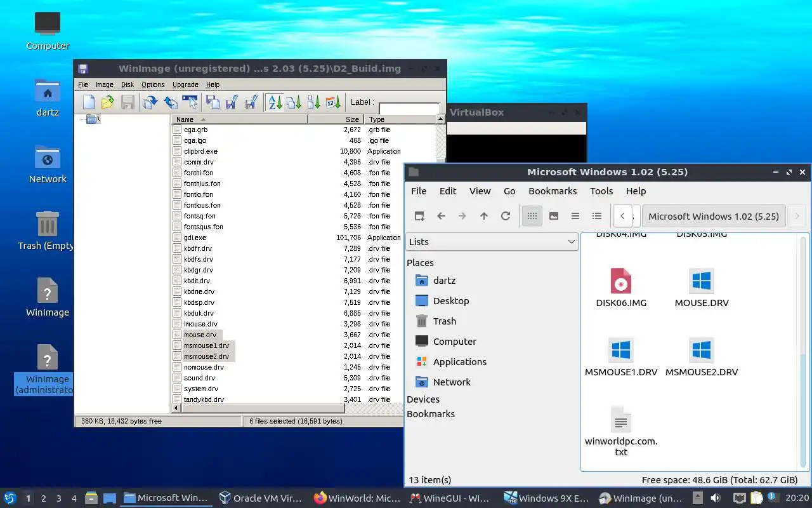
Task: Select MSMOUSE1.DRV file in file manager
Action: pyautogui.click(x=621, y=357)
